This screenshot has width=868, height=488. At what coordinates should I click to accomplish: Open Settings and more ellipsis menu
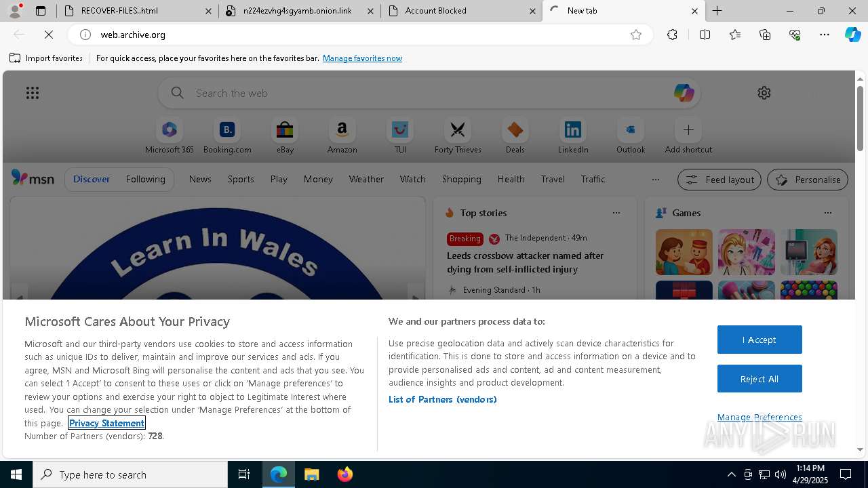click(x=825, y=35)
